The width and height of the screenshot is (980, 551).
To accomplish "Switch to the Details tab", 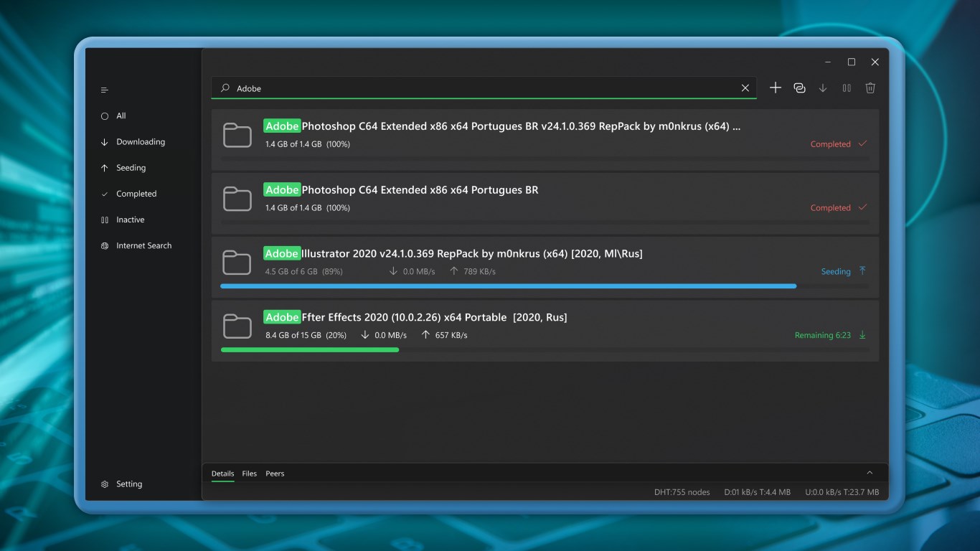I will (222, 474).
